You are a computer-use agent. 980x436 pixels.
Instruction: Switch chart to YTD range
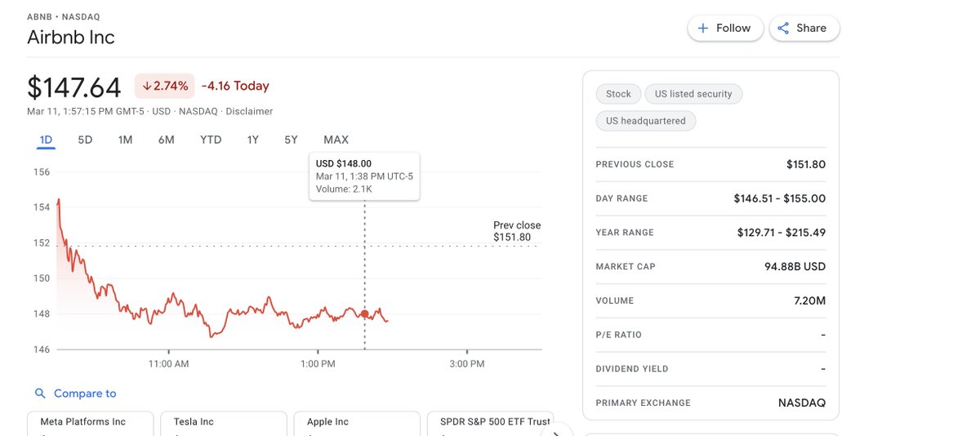(x=211, y=140)
